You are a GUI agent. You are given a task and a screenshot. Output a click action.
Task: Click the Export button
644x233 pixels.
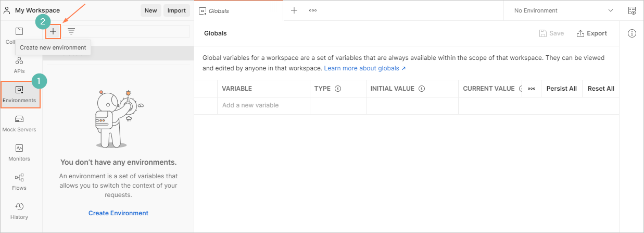[x=592, y=33]
